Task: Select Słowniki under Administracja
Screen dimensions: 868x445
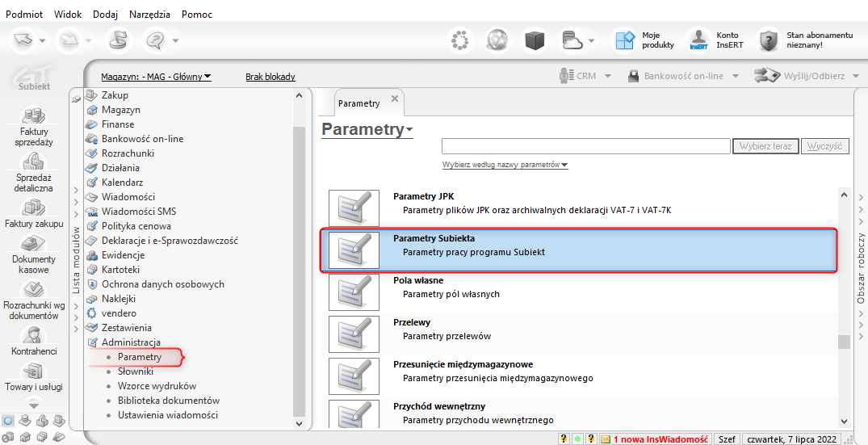Action: click(135, 372)
